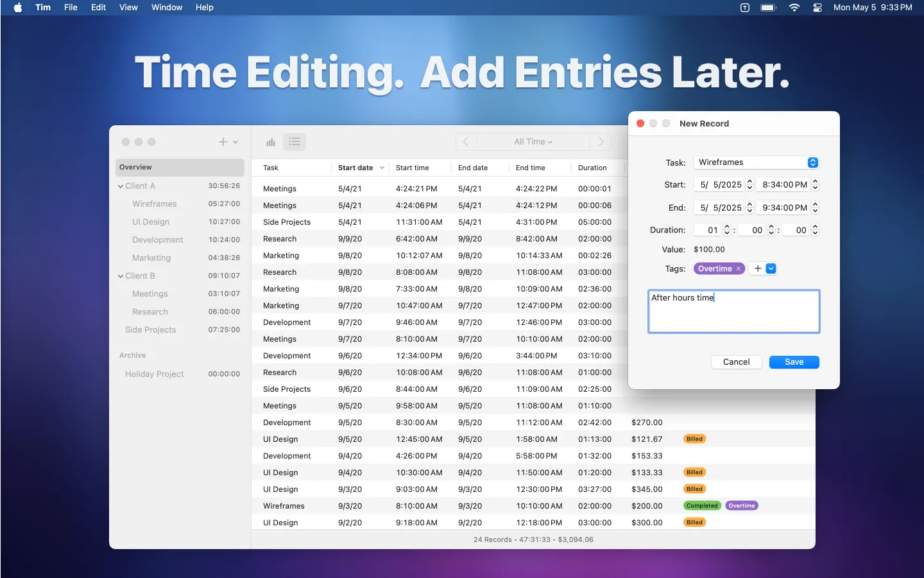Open the View menu

pyautogui.click(x=128, y=8)
